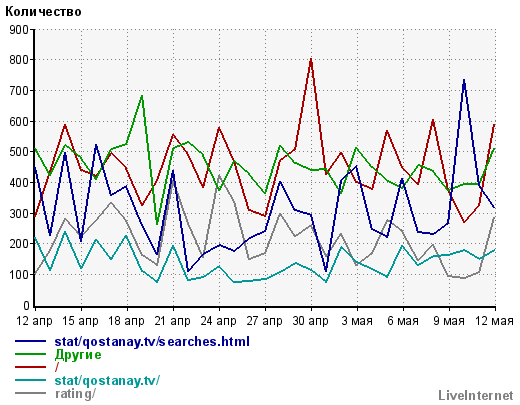The height and width of the screenshot is (405, 520).
Task: Click teal legend label stat/qostanay.tv/
Action: point(107,381)
